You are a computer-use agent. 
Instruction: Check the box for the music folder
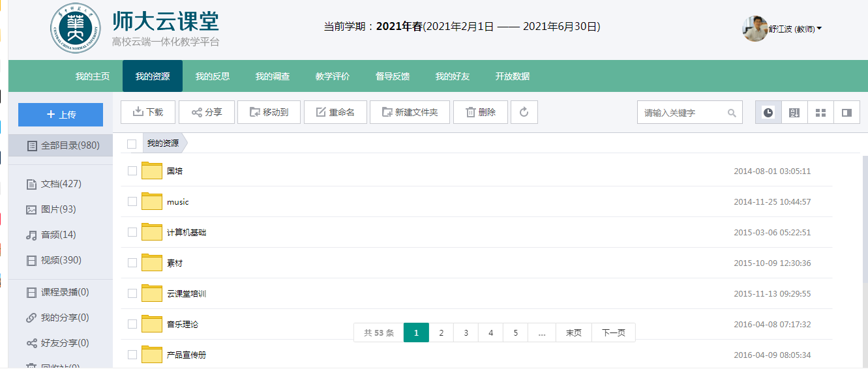pos(132,201)
